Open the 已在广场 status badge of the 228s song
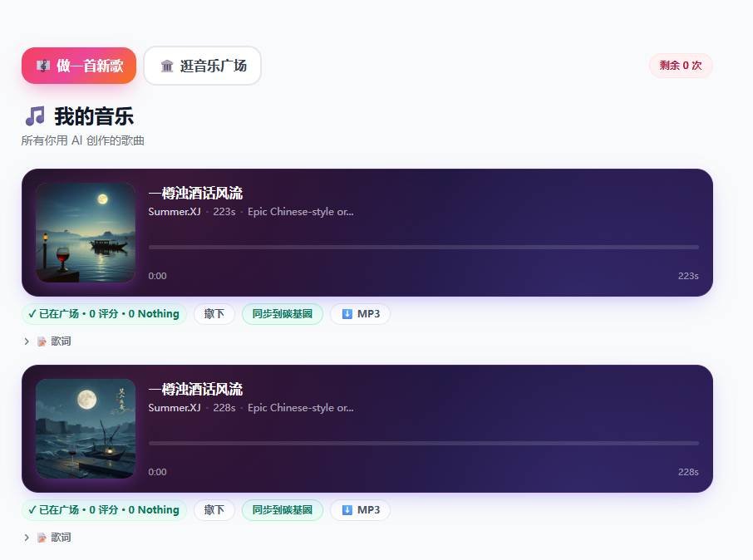The image size is (753, 560). pos(104,510)
